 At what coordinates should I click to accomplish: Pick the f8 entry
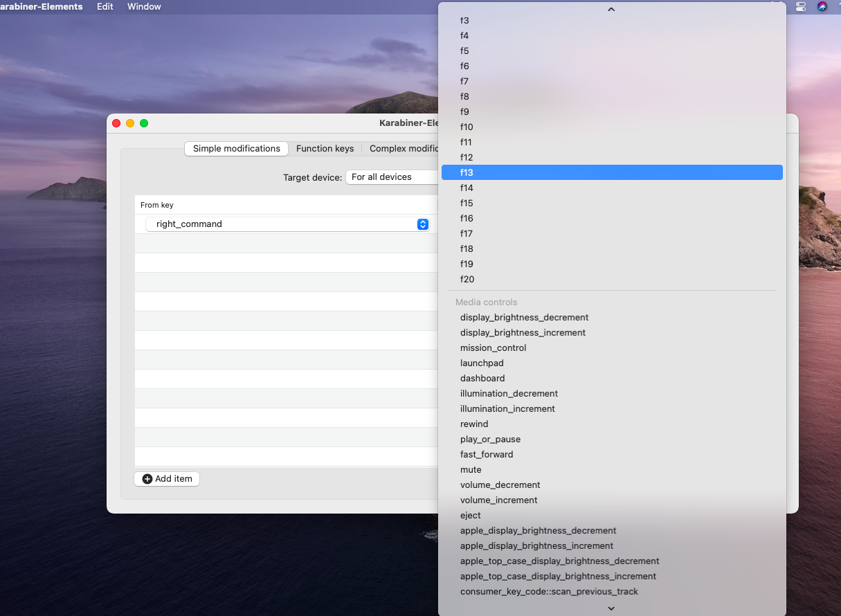pyautogui.click(x=612, y=96)
